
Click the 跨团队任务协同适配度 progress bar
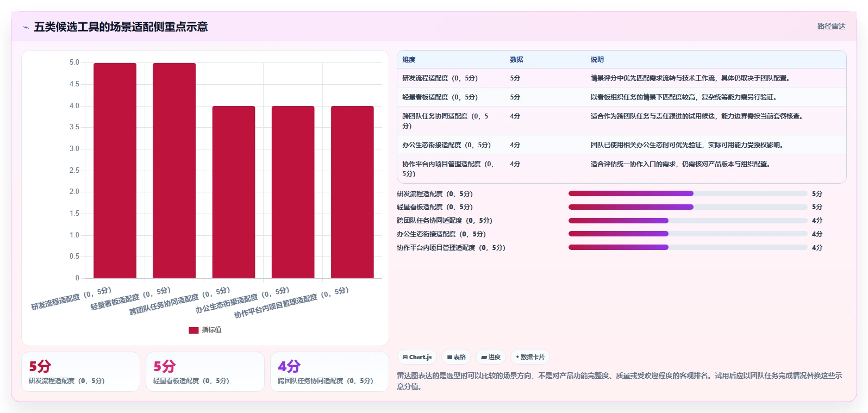[x=688, y=221]
